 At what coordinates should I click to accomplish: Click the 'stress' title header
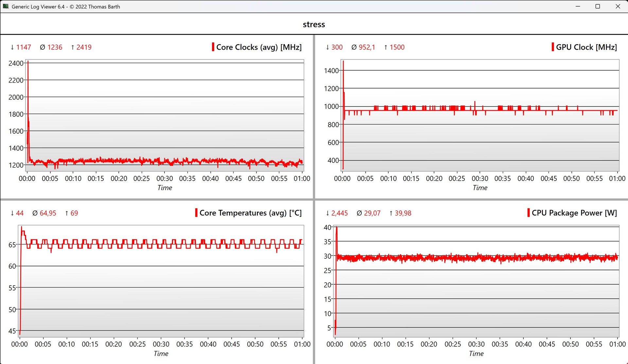314,25
